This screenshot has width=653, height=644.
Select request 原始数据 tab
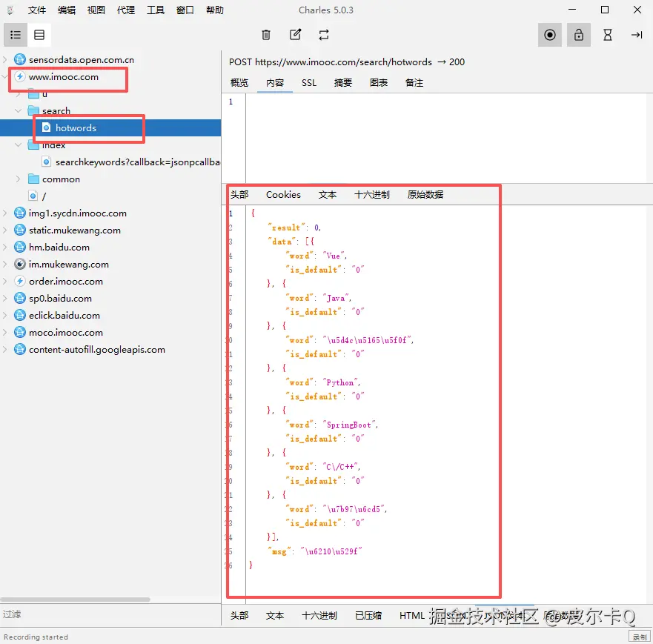click(x=425, y=195)
